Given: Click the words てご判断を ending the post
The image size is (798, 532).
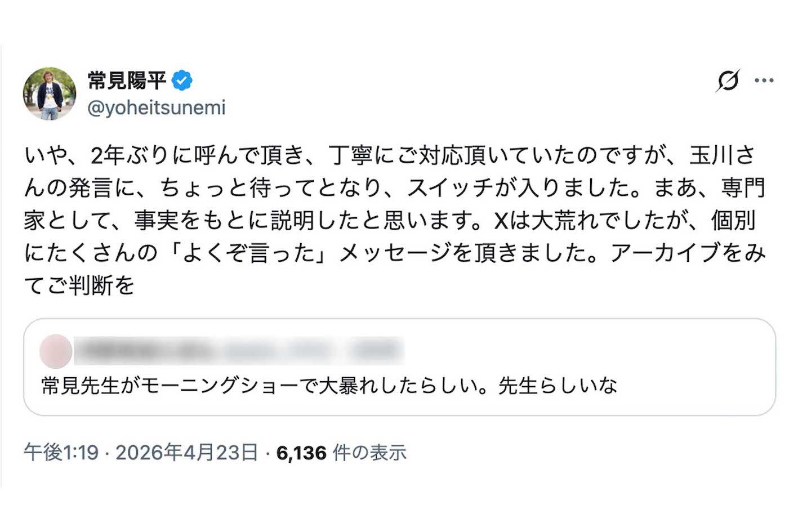Looking at the screenshot, I should (x=79, y=286).
